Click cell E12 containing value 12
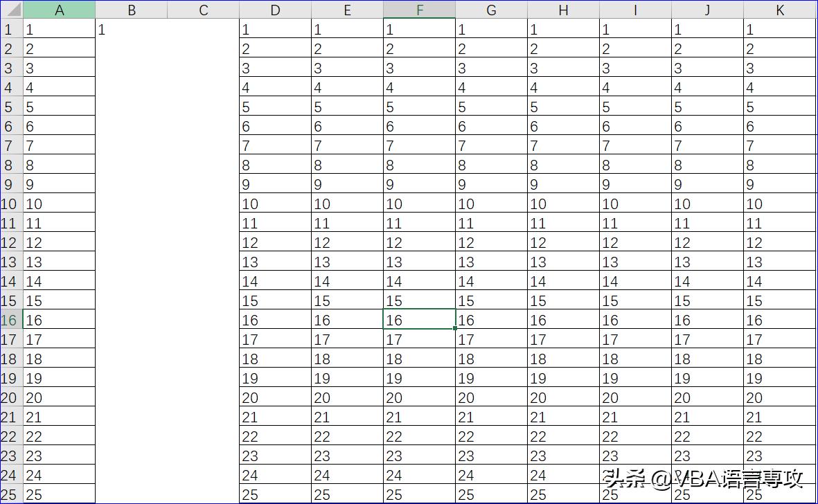This screenshot has width=818, height=504. (x=347, y=242)
